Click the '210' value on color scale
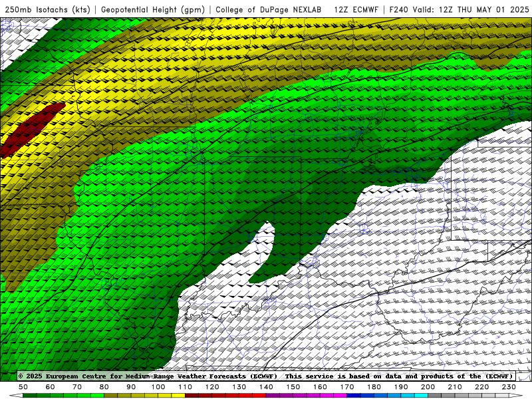Viewport: 532px width, 399px height. tap(455, 387)
